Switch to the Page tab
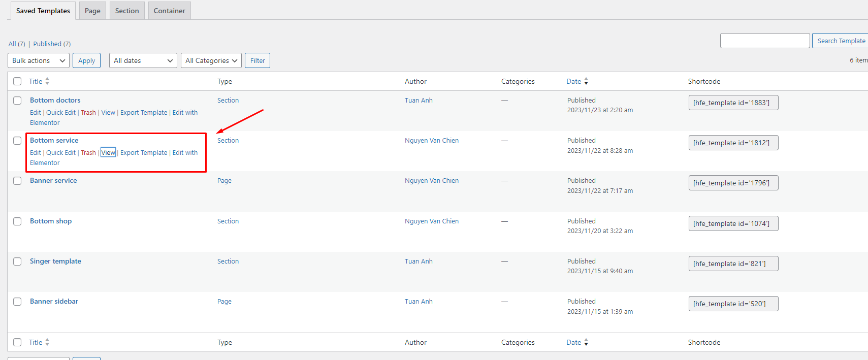 pos(92,11)
